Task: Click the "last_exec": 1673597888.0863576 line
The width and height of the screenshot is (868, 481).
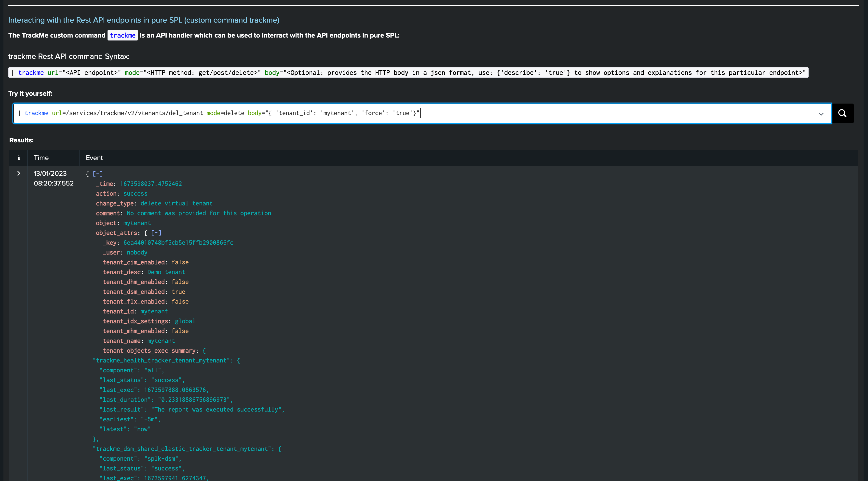Action: [154, 390]
